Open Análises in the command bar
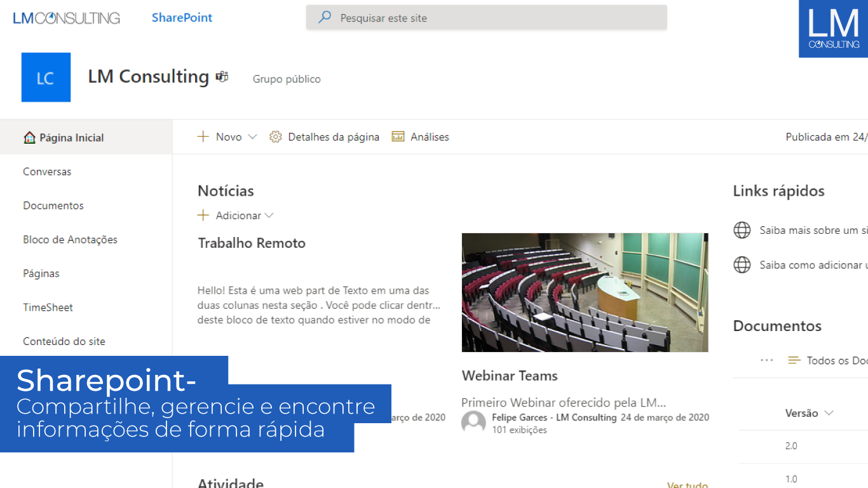Screen dimensions: 868x488 (x=430, y=137)
